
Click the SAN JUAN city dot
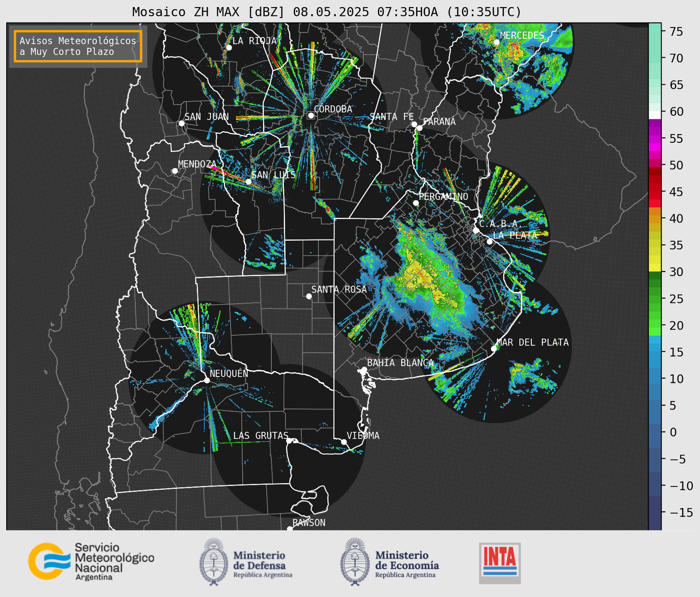coord(181,123)
